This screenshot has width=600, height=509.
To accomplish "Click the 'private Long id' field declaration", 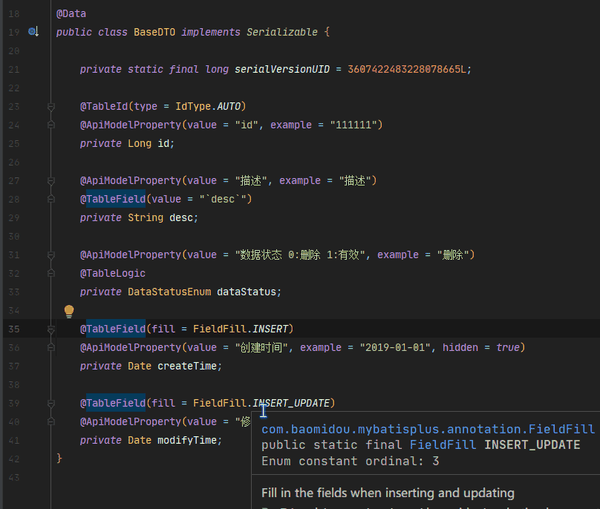I will [127, 144].
